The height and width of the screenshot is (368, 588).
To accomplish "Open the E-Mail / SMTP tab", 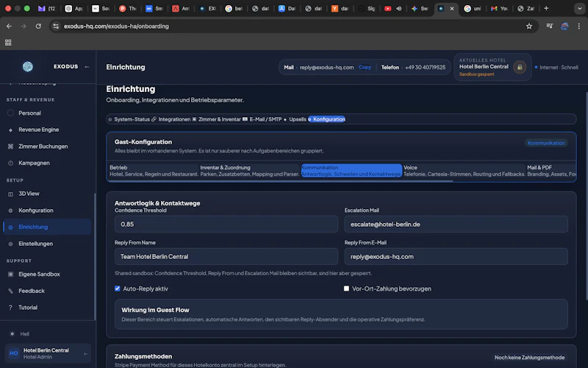I will [x=262, y=119].
